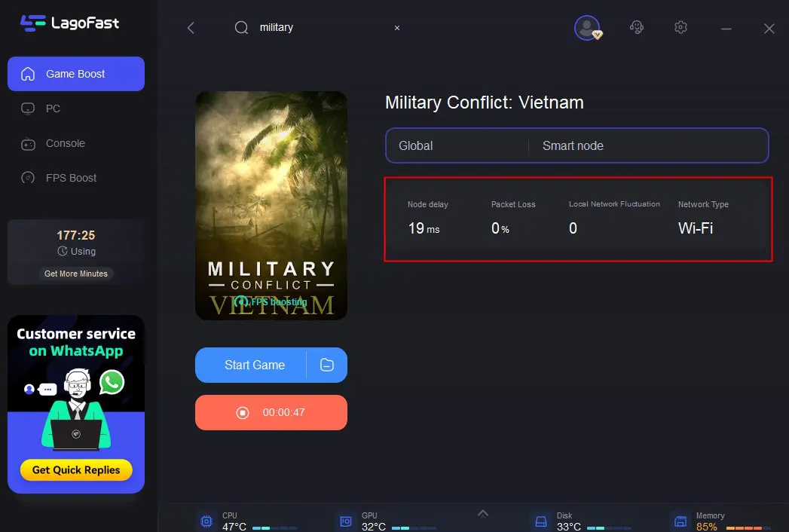This screenshot has width=789, height=532.
Task: Open the Global server dropdown
Action: point(457,146)
